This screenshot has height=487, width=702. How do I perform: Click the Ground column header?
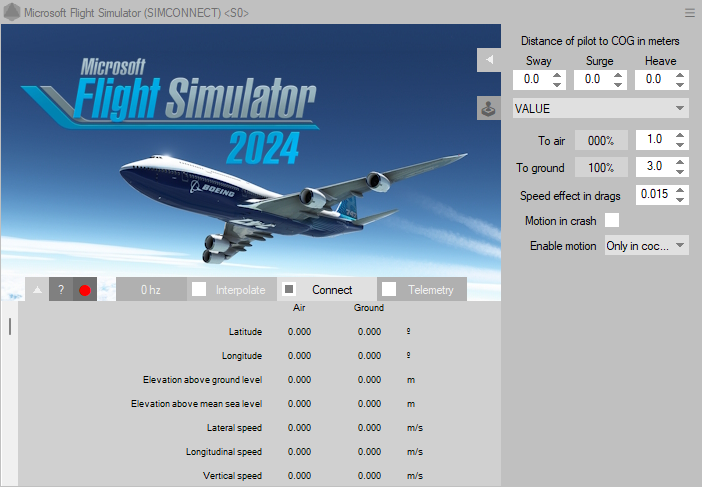(368, 308)
